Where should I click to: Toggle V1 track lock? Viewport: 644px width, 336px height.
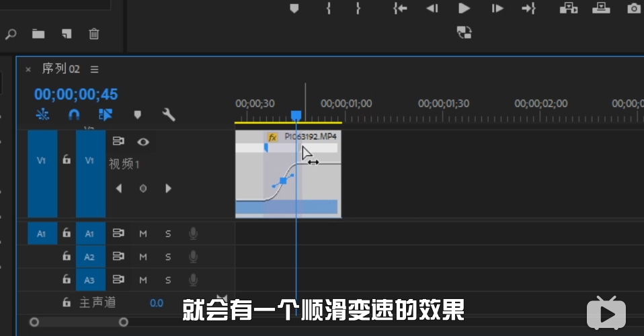(67, 159)
